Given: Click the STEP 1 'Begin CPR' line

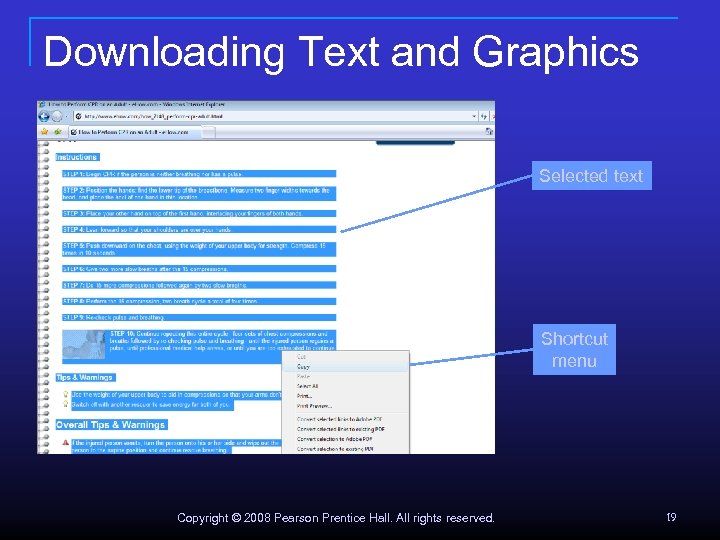Looking at the screenshot, I should [x=199, y=174].
